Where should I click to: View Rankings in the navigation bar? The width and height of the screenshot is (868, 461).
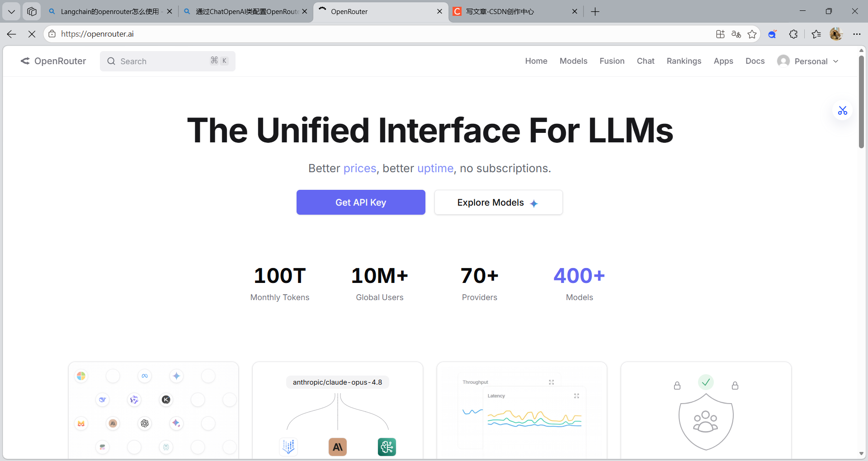pos(684,61)
